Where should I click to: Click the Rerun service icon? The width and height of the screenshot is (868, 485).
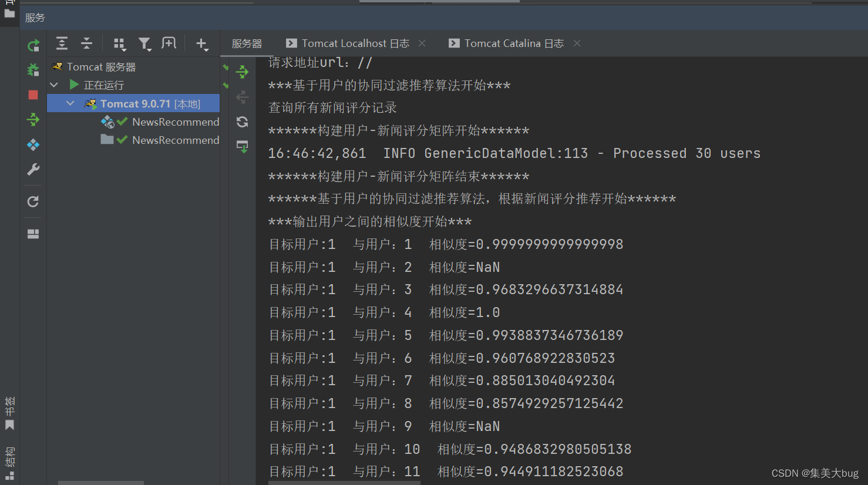click(x=33, y=45)
